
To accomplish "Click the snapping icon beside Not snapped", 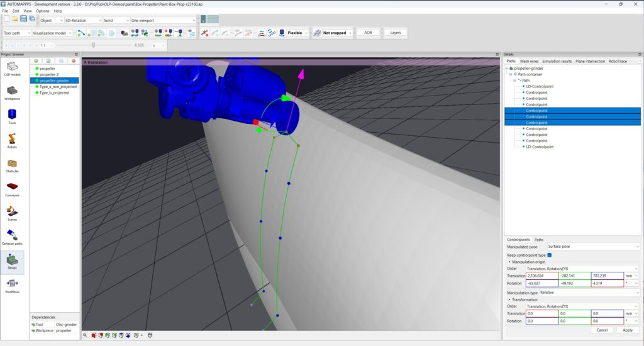I will [317, 33].
